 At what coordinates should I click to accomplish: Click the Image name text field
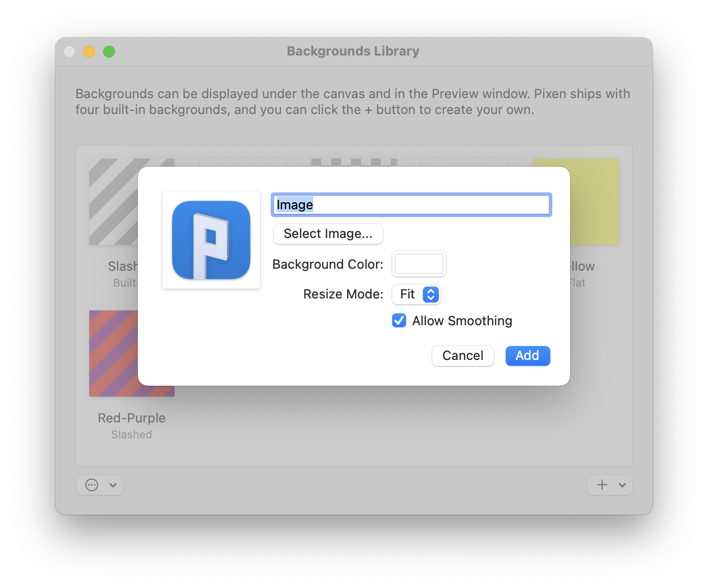click(x=411, y=205)
